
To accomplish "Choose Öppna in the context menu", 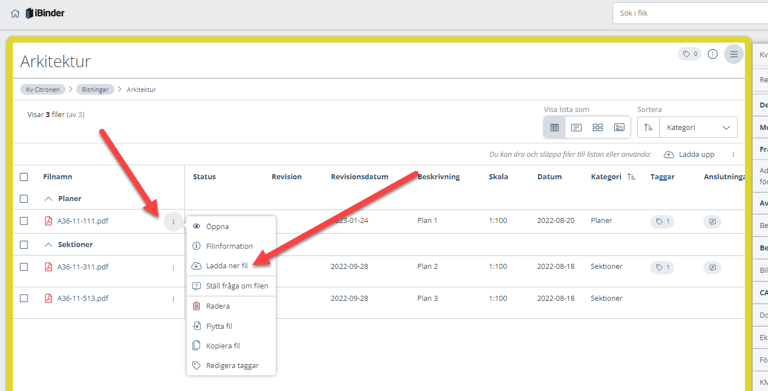I will pos(231,226).
